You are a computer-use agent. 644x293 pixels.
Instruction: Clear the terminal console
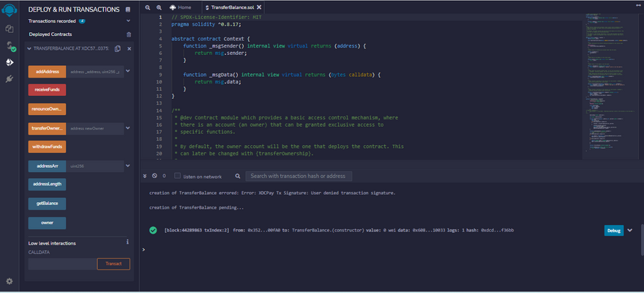pyautogui.click(x=154, y=176)
